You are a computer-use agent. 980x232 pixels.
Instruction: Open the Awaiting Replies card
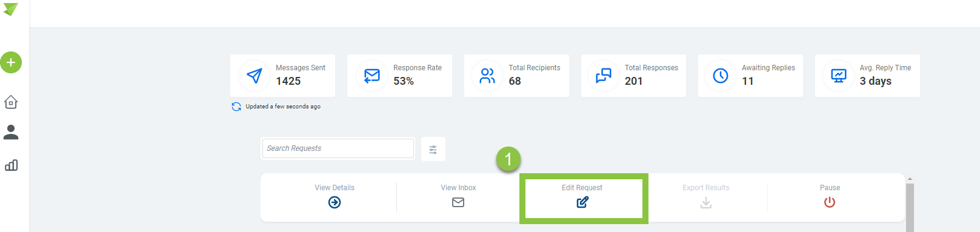pyautogui.click(x=750, y=76)
